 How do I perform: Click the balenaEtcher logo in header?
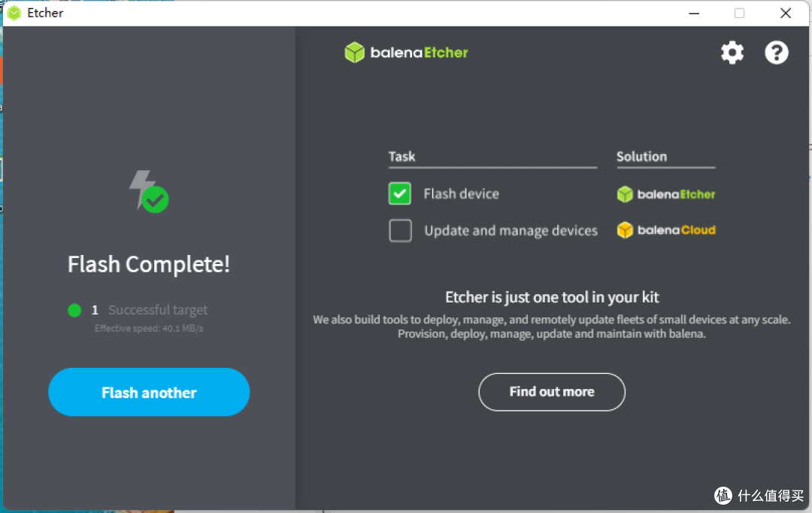pyautogui.click(x=406, y=53)
